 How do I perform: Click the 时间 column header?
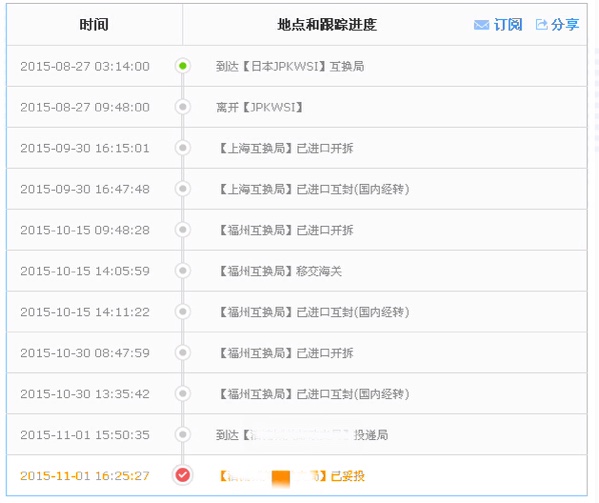(x=94, y=25)
